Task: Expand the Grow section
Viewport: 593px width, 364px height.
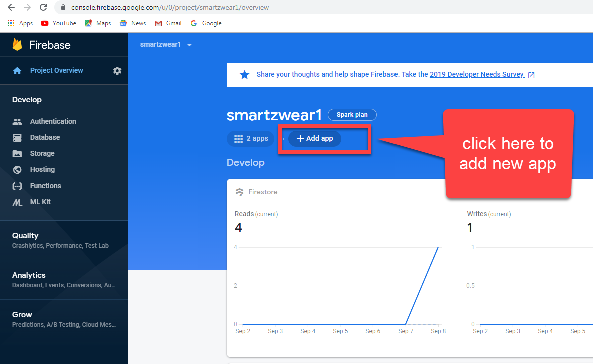Action: (64, 319)
